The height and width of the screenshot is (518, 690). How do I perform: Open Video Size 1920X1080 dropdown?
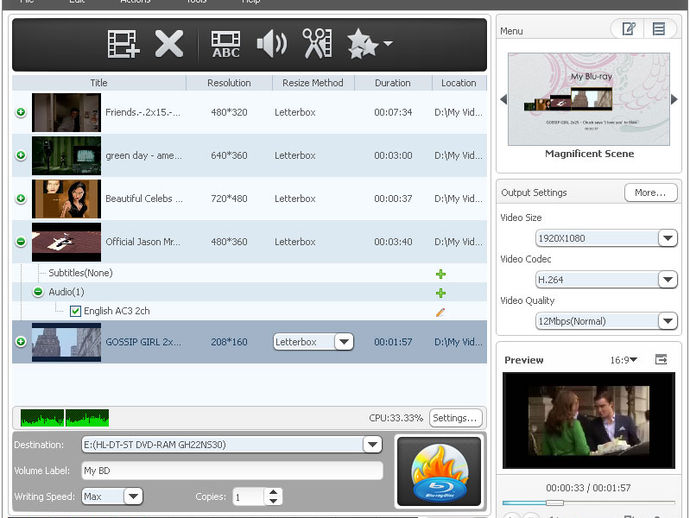(x=668, y=238)
